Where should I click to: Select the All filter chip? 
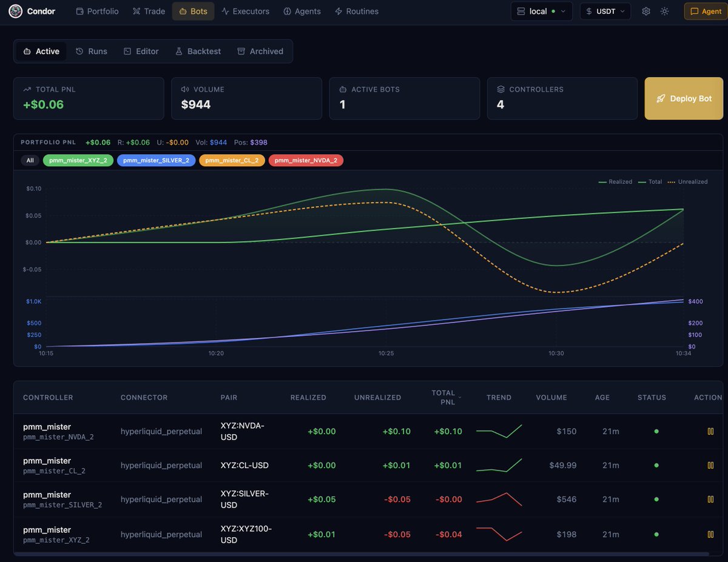pyautogui.click(x=30, y=161)
